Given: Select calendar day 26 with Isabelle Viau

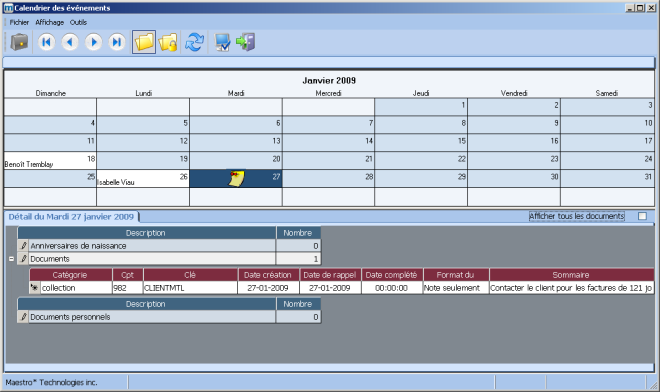Looking at the screenshot, I should [x=143, y=179].
